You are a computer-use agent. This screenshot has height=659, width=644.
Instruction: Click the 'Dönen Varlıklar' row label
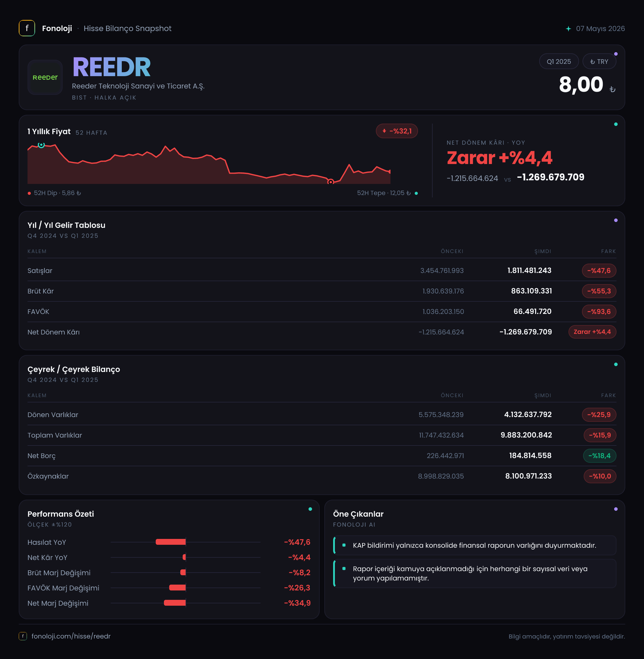click(x=53, y=415)
